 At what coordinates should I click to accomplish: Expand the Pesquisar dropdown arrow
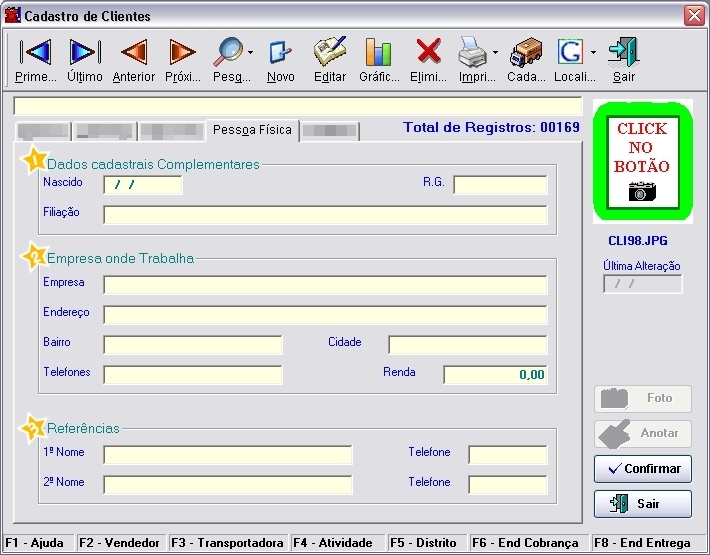(x=250, y=52)
